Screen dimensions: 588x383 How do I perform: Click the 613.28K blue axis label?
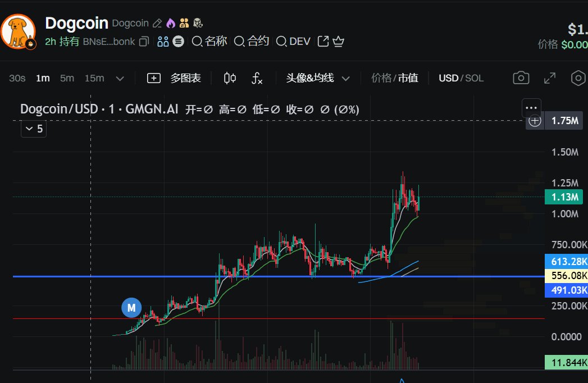coord(566,262)
